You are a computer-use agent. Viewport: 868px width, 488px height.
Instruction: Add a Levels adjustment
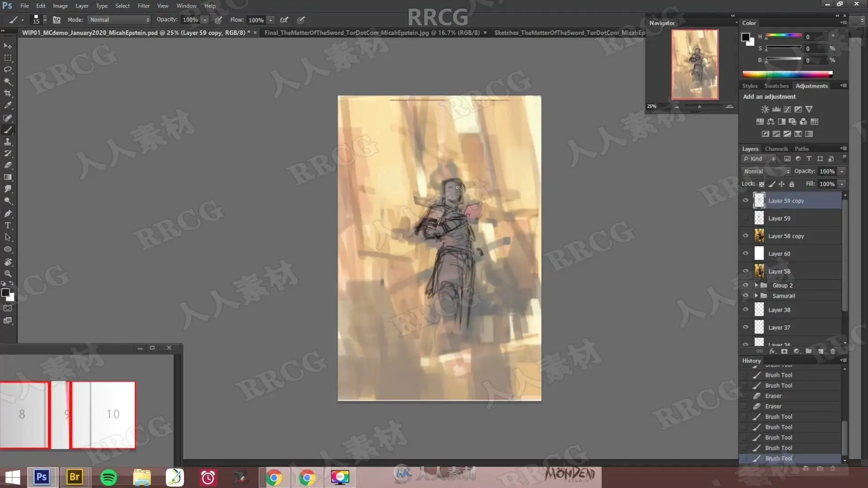pyautogui.click(x=776, y=109)
